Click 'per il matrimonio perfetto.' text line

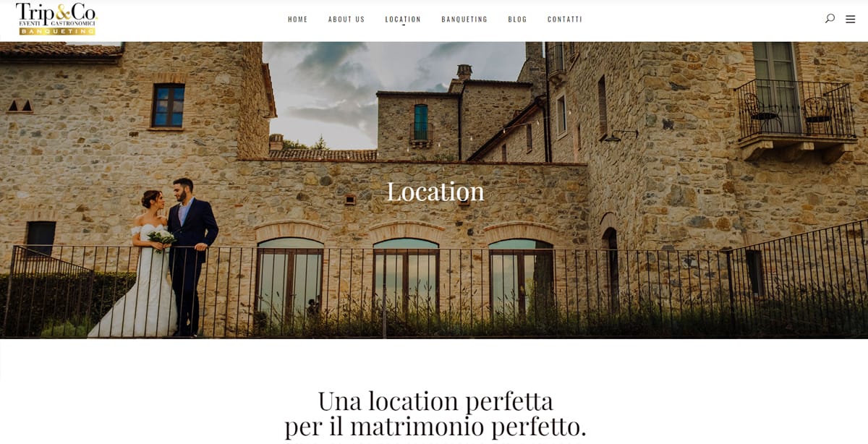[435, 426]
